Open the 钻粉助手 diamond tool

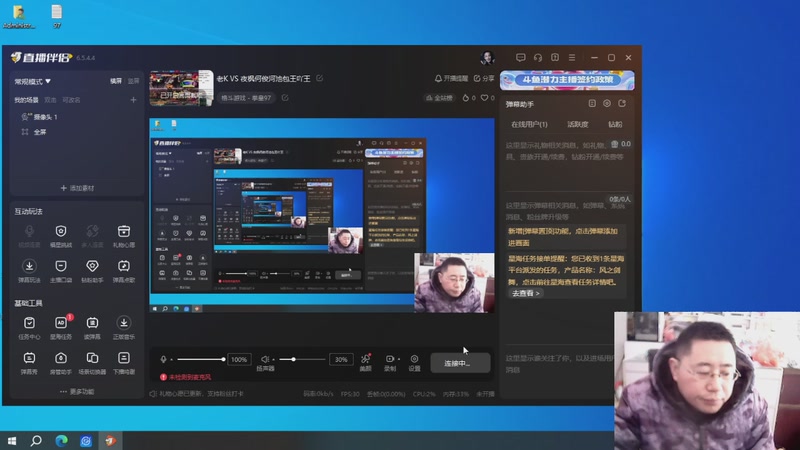click(x=92, y=271)
